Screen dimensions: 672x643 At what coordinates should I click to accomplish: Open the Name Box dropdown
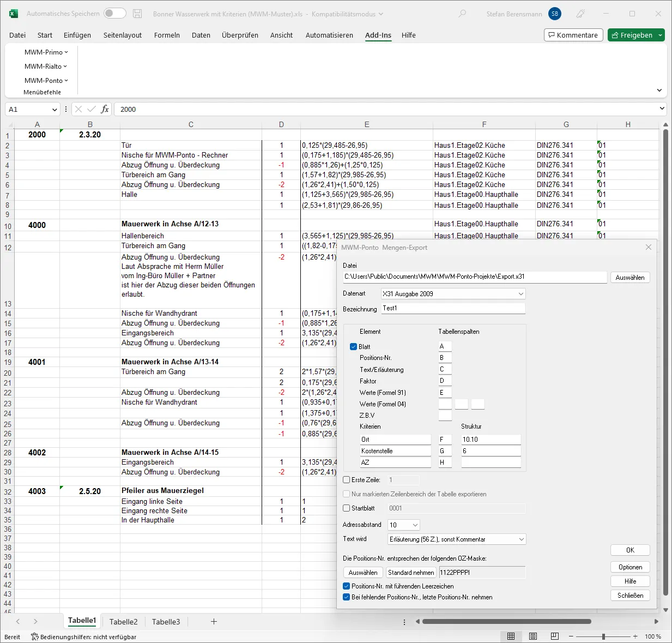tap(55, 110)
